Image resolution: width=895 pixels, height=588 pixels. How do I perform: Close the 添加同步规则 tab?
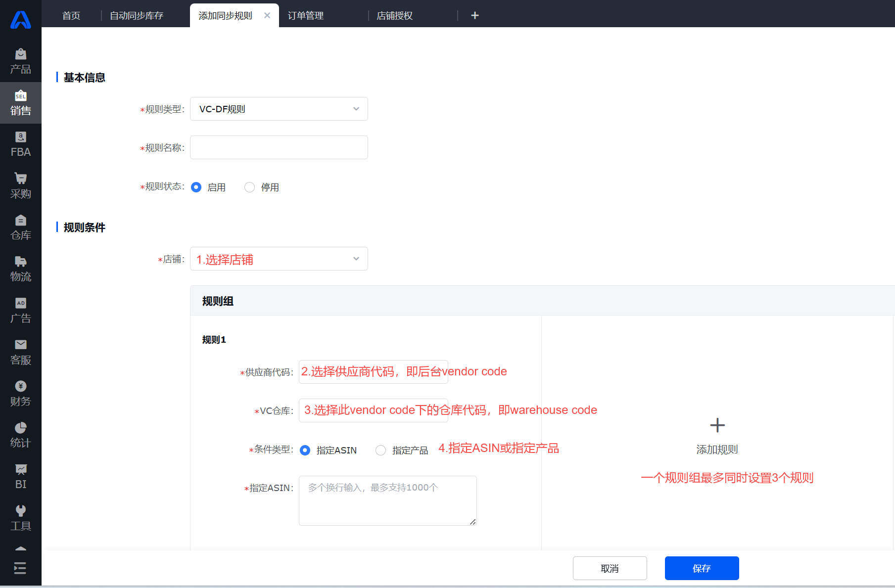click(267, 15)
